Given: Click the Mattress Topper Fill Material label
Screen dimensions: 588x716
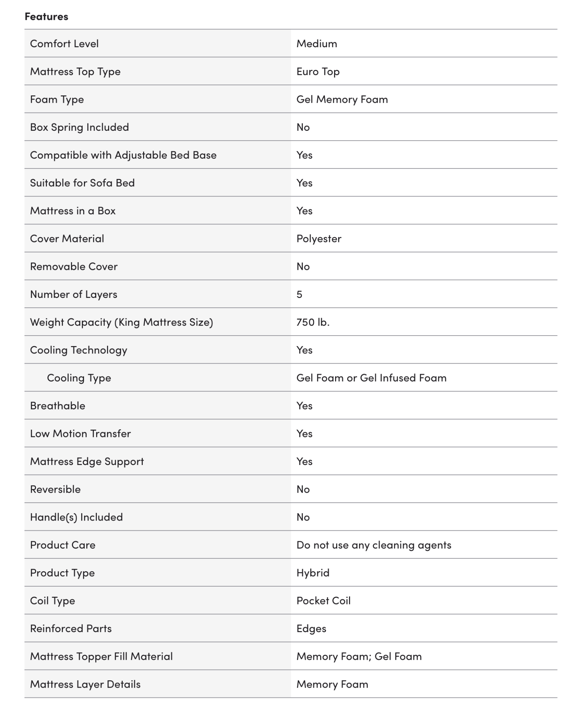Looking at the screenshot, I should tap(101, 656).
